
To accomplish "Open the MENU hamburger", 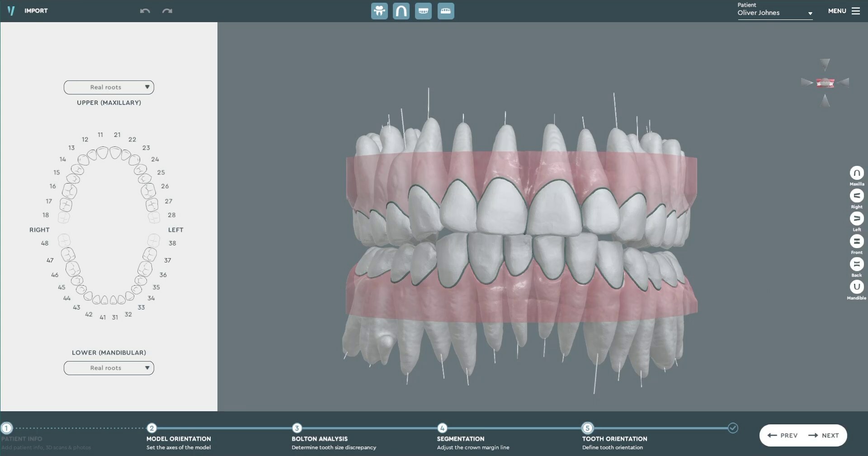I will pos(844,11).
